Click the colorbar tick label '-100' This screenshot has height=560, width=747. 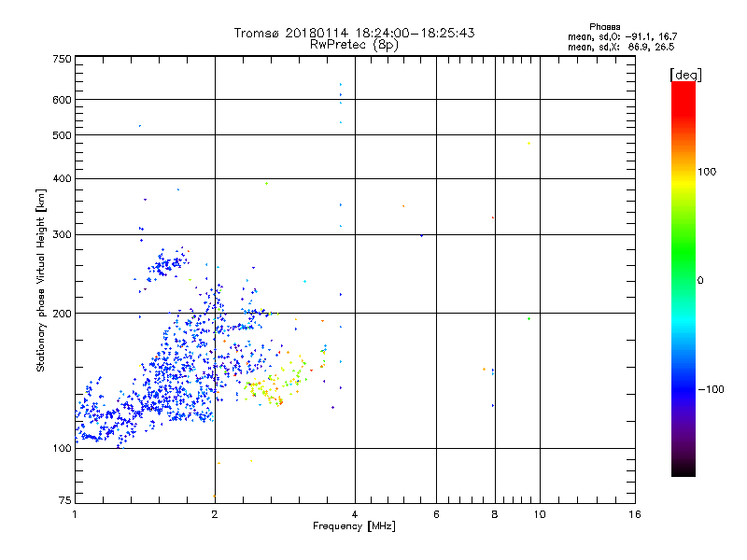pyautogui.click(x=711, y=389)
